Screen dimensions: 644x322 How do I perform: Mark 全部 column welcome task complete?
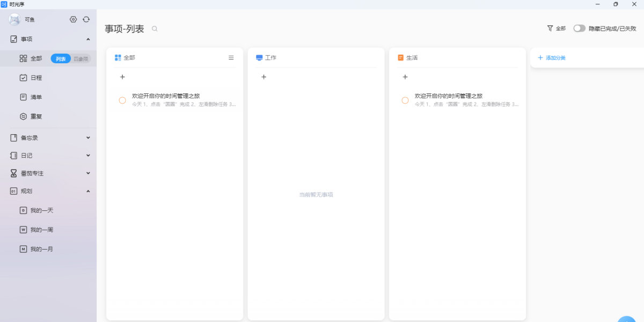click(122, 100)
